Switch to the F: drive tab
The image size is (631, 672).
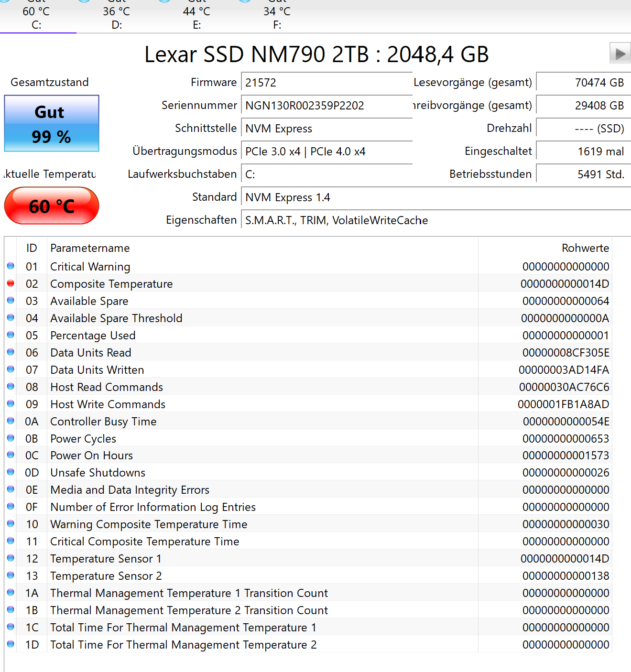point(277,17)
